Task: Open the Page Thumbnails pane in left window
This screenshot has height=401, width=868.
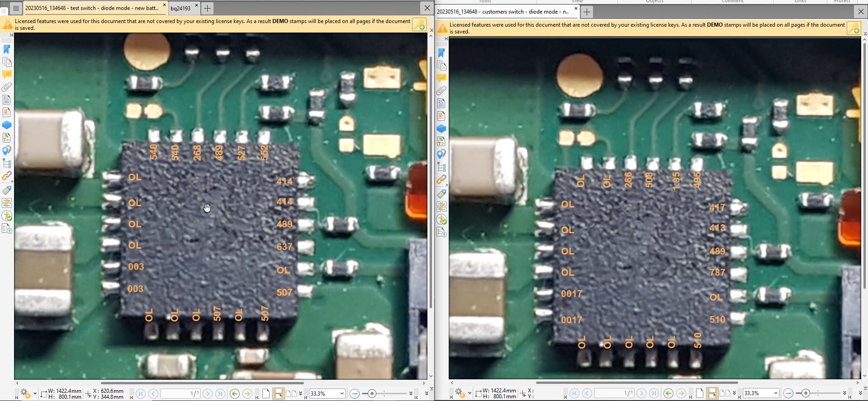Action: pyautogui.click(x=7, y=61)
